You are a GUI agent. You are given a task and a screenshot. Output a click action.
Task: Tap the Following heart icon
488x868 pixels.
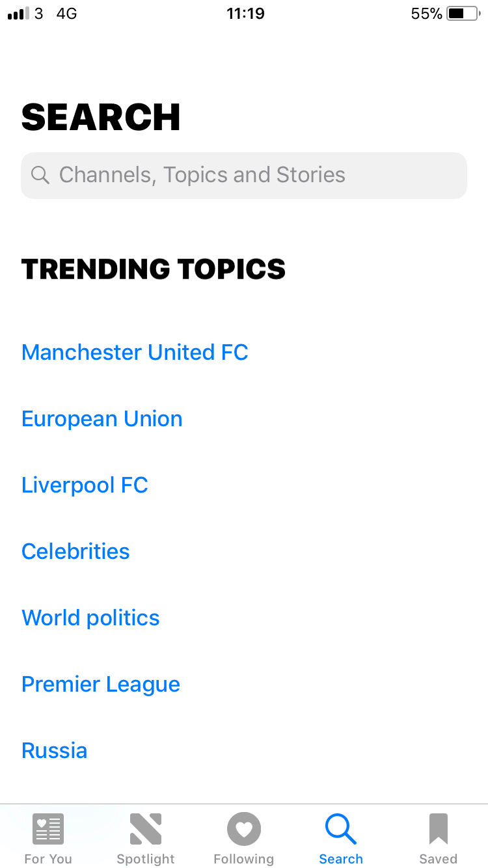(244, 830)
